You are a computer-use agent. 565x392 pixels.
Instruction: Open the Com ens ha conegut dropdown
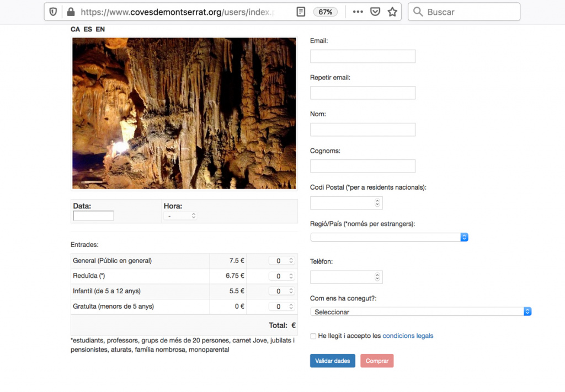tap(421, 312)
